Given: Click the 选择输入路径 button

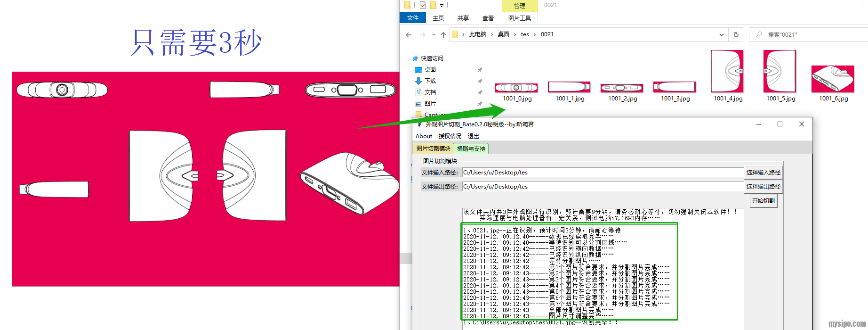Looking at the screenshot, I should click(x=763, y=173).
